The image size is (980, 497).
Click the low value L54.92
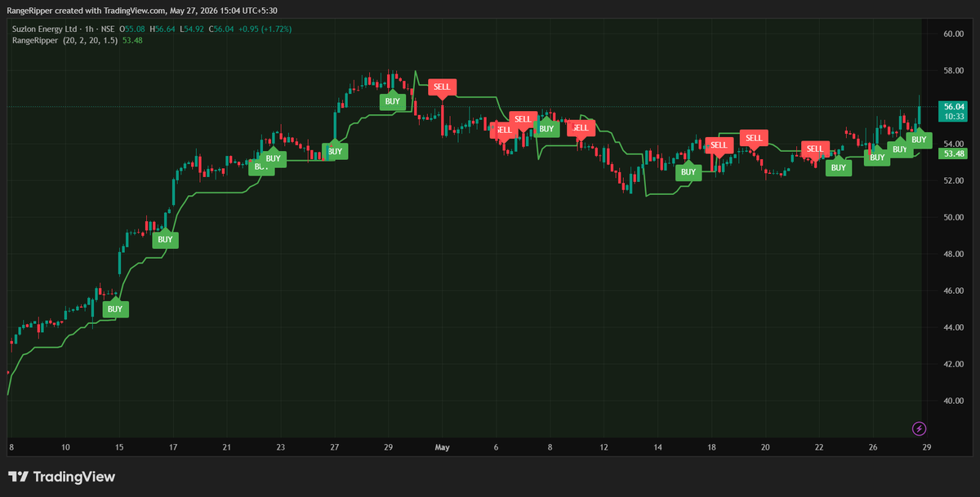192,29
